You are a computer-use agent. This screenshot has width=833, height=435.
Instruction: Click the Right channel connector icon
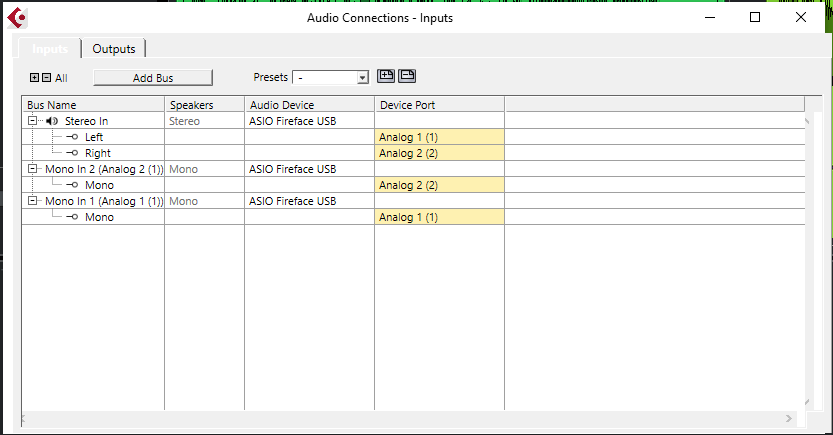pyautogui.click(x=72, y=153)
